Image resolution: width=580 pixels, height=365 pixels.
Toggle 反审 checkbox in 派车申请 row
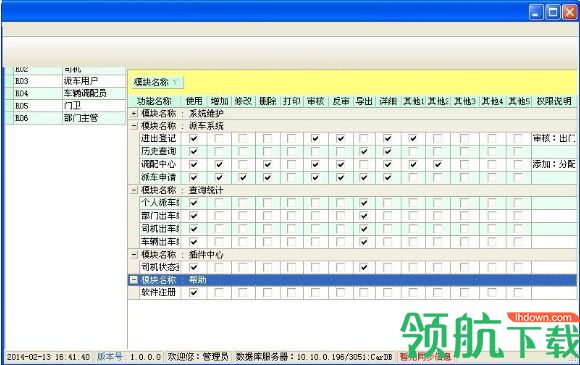tap(341, 178)
